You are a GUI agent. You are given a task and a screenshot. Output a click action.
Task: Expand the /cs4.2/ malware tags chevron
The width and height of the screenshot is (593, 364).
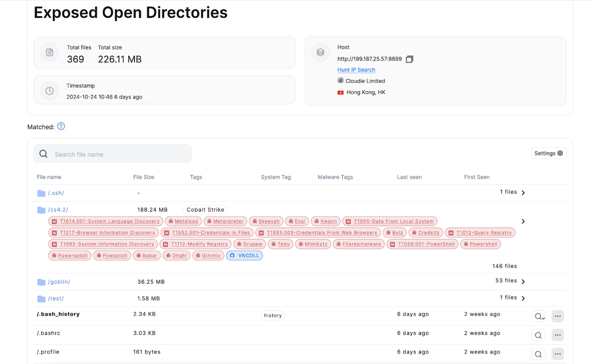pos(523,221)
